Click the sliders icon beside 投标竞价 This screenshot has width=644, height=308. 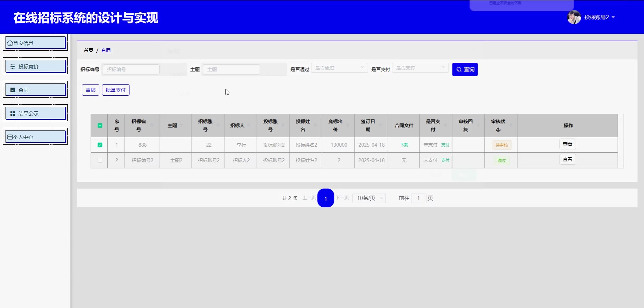13,66
